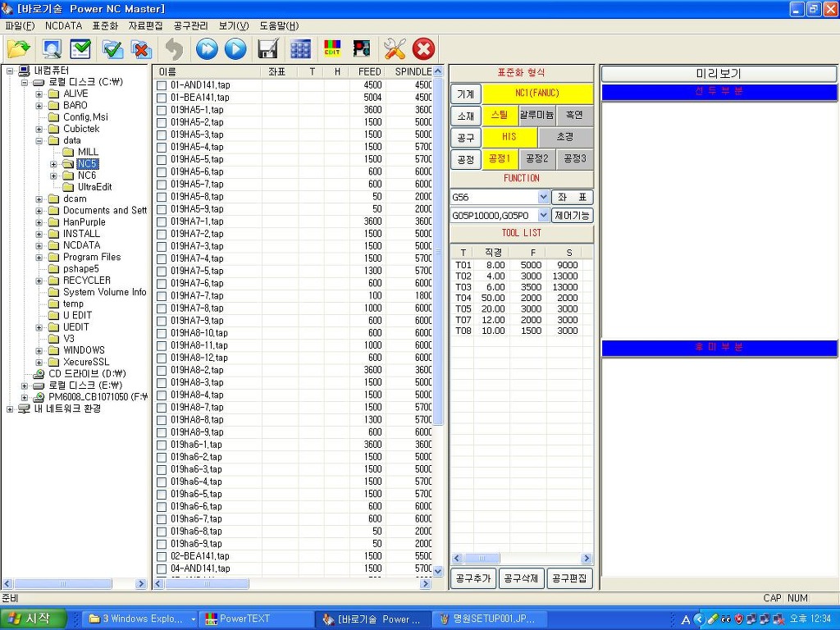Open the NCDATA menu
The image size is (840, 630).
63,25
